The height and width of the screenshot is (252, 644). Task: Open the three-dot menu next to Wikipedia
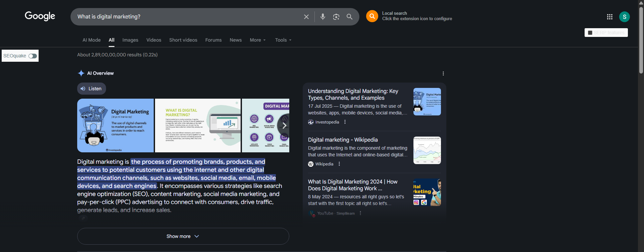tap(339, 164)
